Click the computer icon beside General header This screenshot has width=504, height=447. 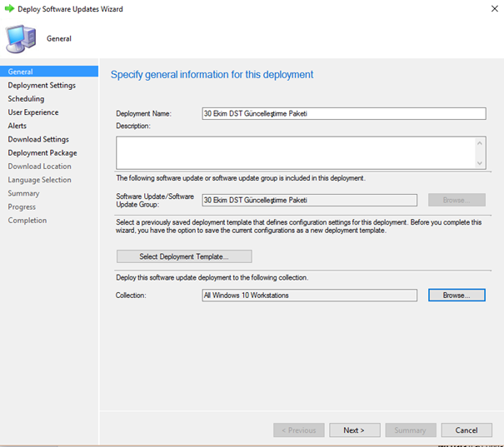click(21, 39)
